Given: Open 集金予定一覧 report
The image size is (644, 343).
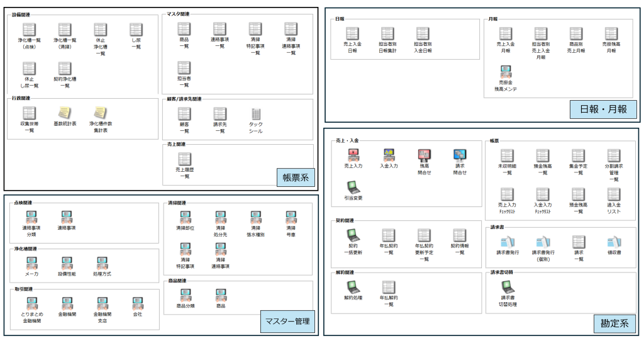Looking at the screenshot, I should pos(579,155).
